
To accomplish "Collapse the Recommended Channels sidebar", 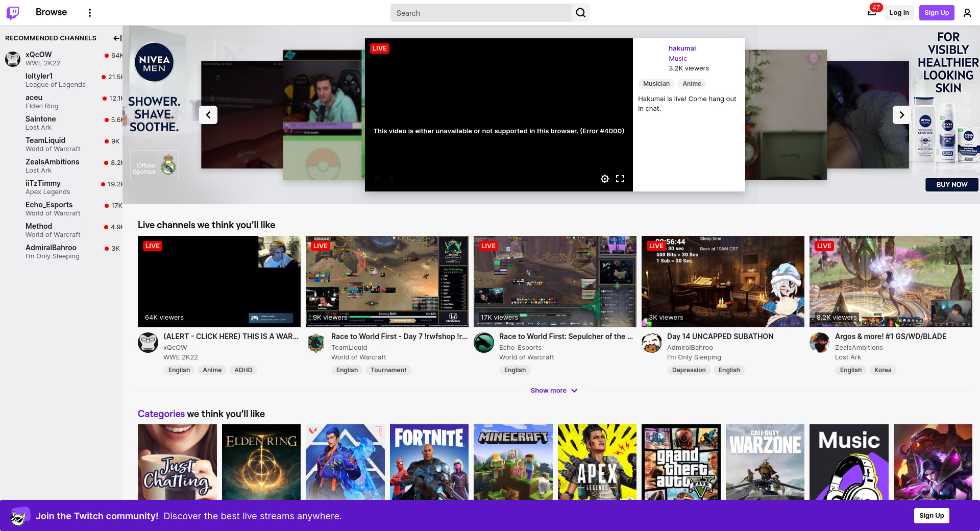I will [117, 38].
